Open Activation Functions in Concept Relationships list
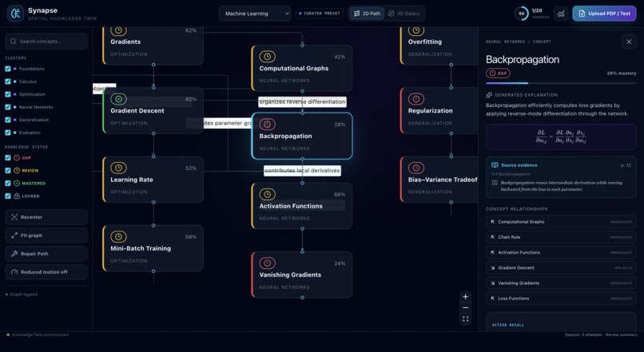This screenshot has width=644, height=352. pos(561,253)
